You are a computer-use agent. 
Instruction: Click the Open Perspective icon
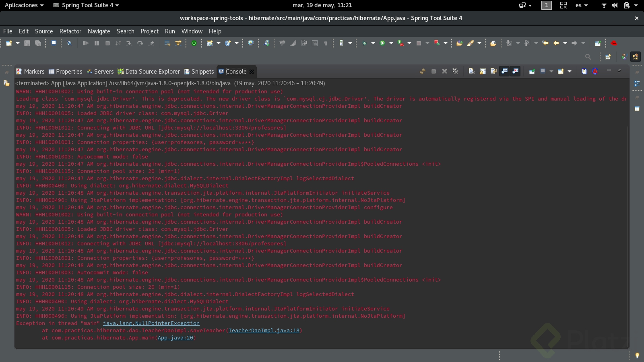coord(608,57)
